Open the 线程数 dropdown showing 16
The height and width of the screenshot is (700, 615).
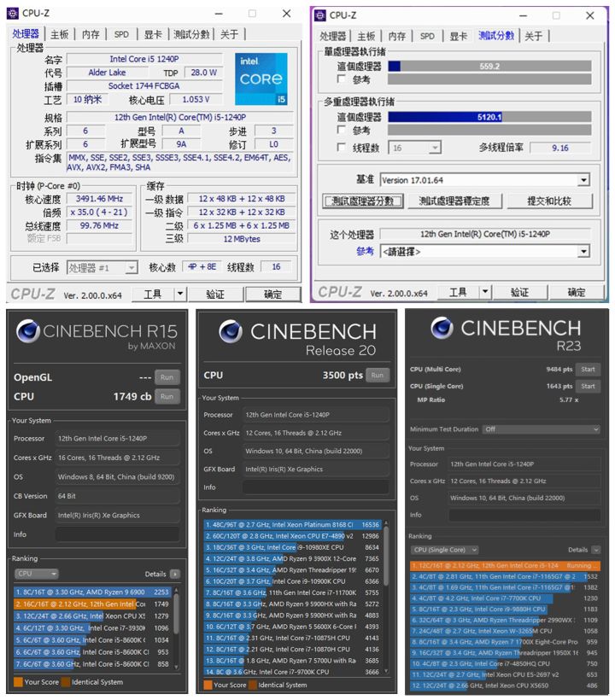[415, 148]
